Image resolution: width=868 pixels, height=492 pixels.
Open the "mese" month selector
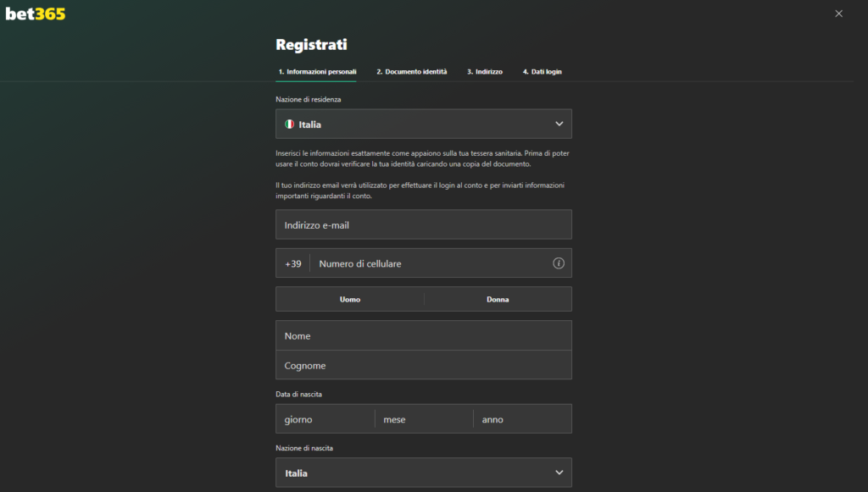[x=423, y=418]
